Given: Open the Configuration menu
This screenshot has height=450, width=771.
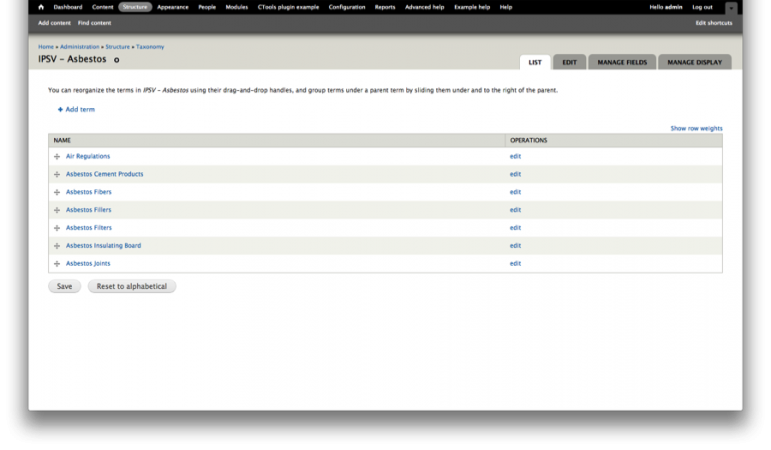Looking at the screenshot, I should tap(347, 7).
